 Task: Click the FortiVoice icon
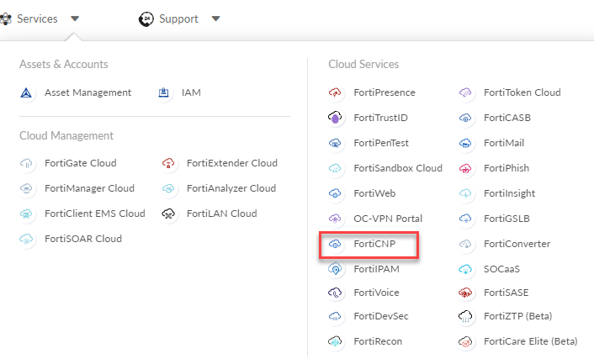pyautogui.click(x=335, y=293)
